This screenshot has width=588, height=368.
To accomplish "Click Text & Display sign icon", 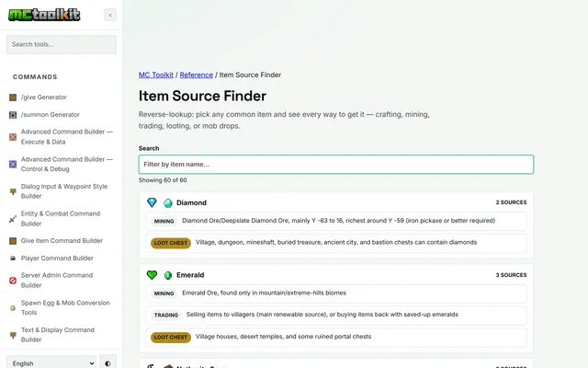I will (x=13, y=335).
